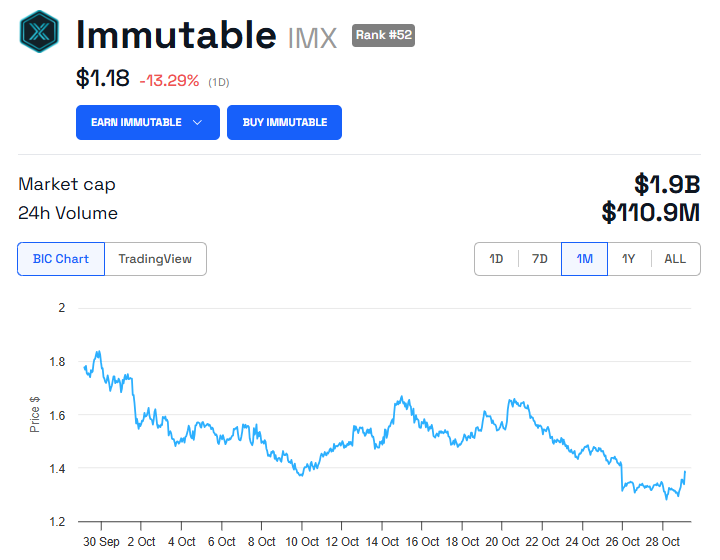Click the IMX ticker symbol

[x=312, y=39]
